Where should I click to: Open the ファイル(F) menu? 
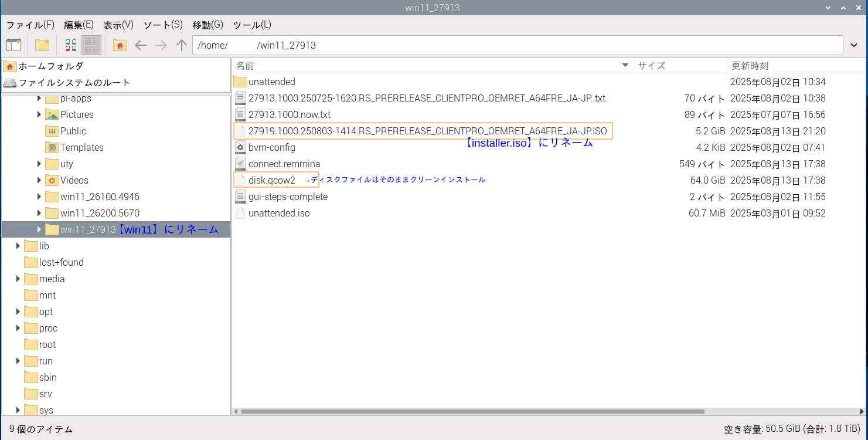click(x=30, y=25)
